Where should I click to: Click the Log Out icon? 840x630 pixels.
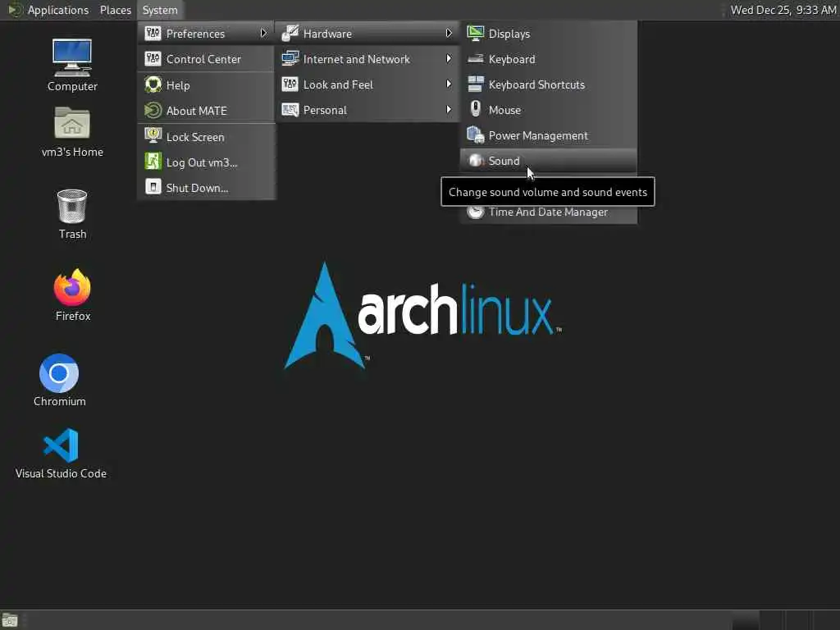[x=153, y=162]
